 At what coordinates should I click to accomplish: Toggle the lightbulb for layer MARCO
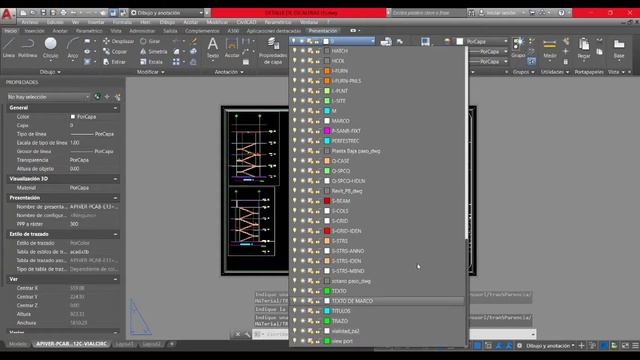pyautogui.click(x=294, y=121)
